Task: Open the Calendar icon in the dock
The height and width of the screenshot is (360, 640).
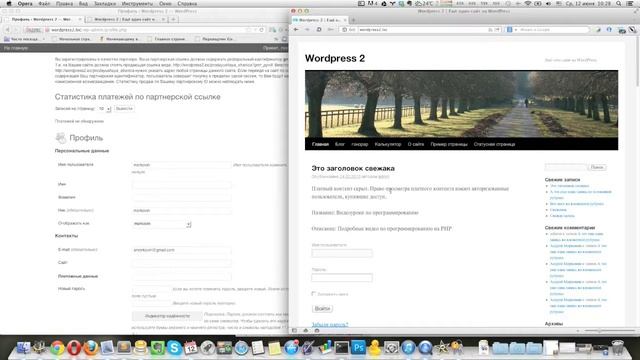Action: point(191,348)
